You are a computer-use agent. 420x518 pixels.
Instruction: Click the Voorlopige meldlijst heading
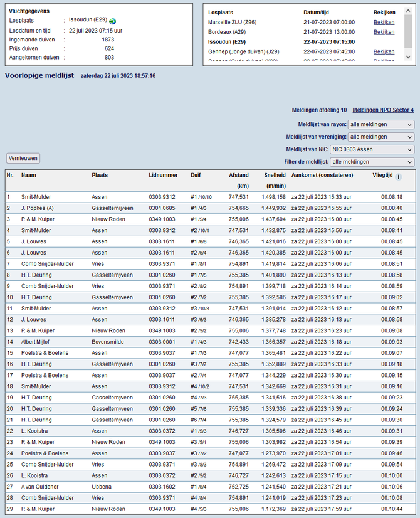(39, 75)
